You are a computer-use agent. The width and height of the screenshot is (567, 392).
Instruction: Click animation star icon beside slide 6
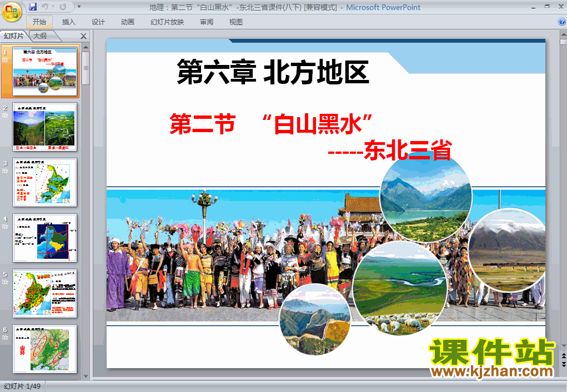click(x=5, y=338)
